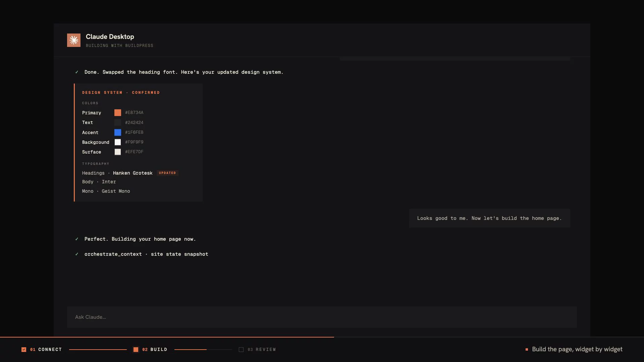Screen dimensions: 644x362
Task: Click the hex value '#242424'
Action: coord(134,123)
